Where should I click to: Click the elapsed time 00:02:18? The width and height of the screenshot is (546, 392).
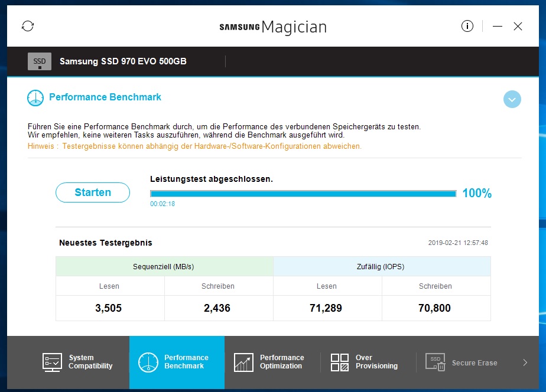pyautogui.click(x=162, y=204)
